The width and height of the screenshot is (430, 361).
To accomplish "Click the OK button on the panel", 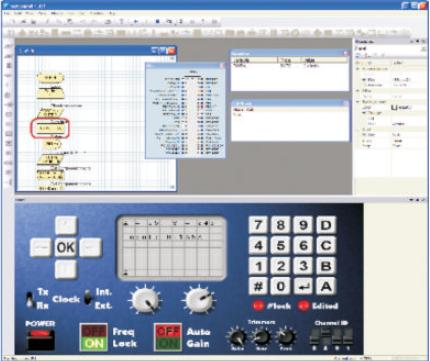I will (66, 247).
